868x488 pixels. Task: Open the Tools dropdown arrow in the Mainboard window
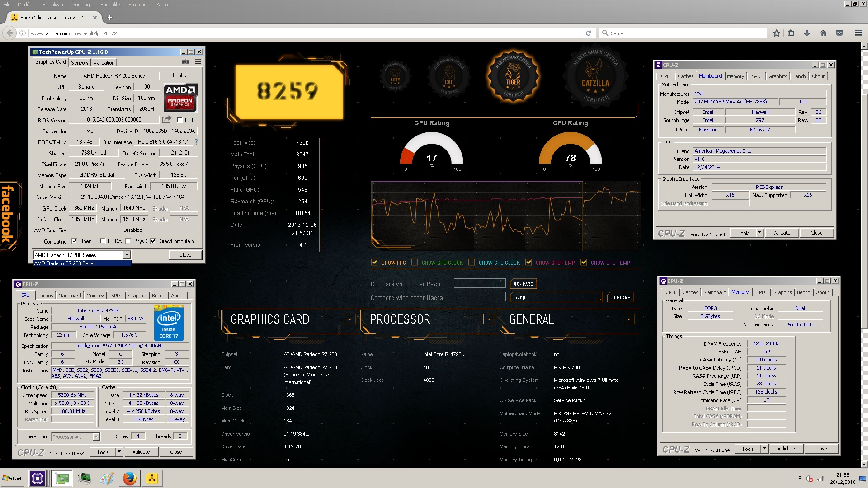coord(760,233)
